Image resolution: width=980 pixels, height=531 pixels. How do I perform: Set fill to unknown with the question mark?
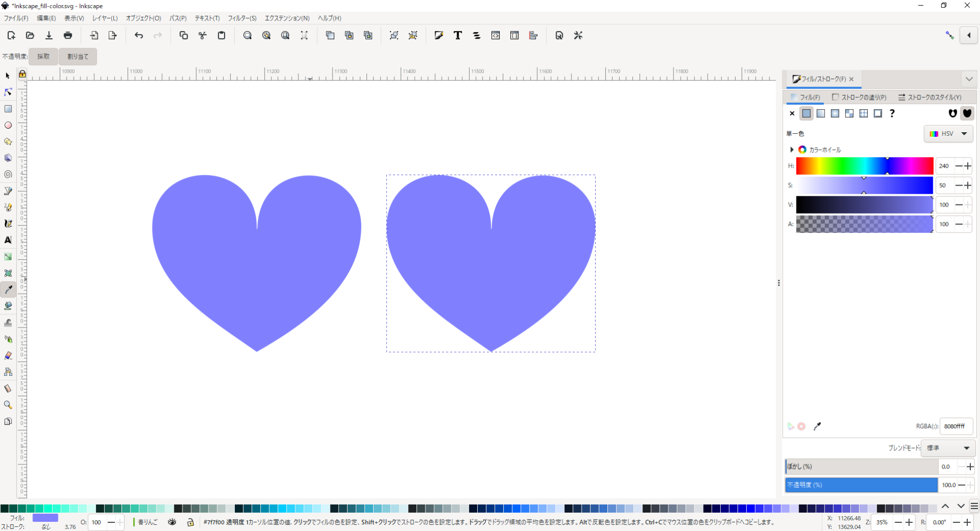pyautogui.click(x=893, y=113)
